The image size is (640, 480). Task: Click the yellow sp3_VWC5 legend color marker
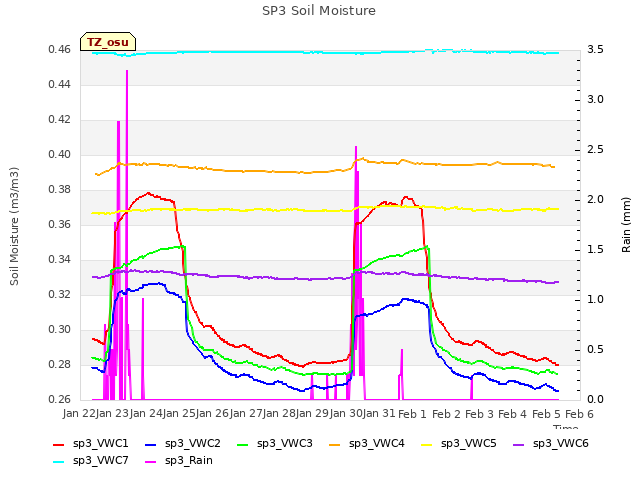tap(427, 444)
